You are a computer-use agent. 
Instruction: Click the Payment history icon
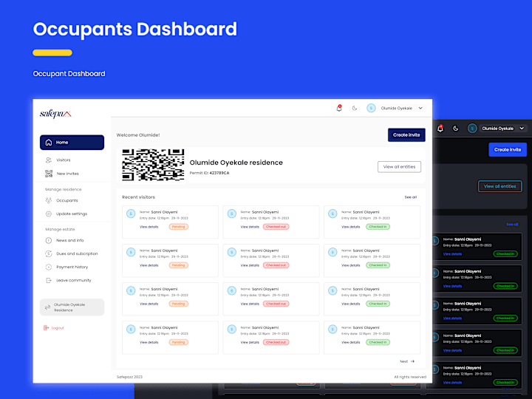click(x=49, y=267)
